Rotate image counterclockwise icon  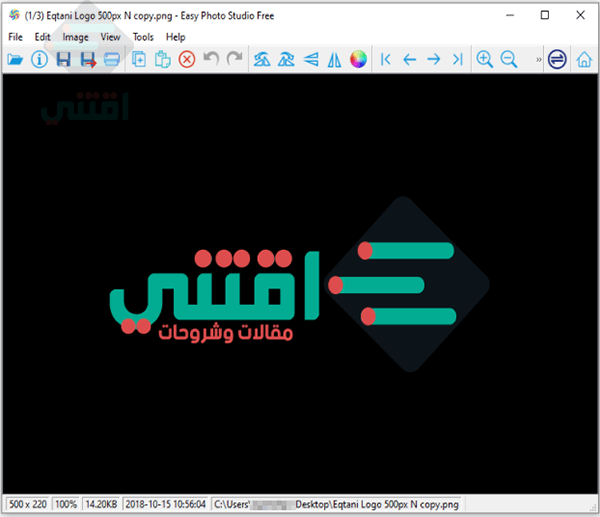262,59
